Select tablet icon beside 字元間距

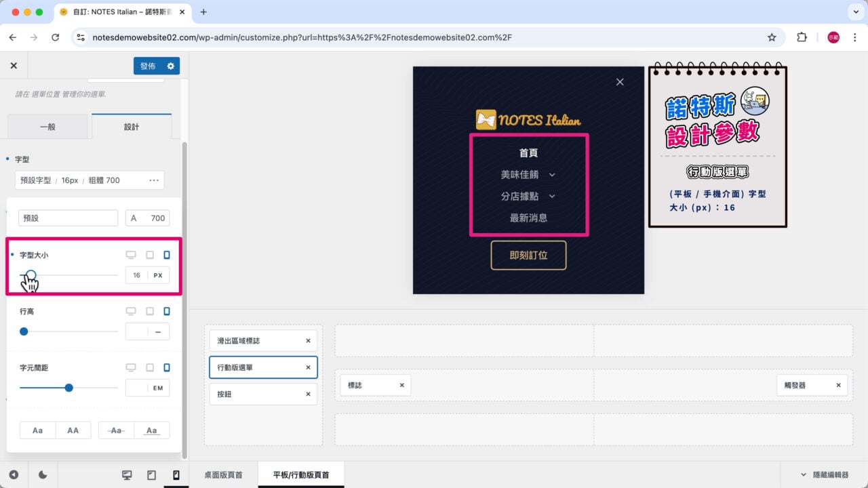click(149, 367)
